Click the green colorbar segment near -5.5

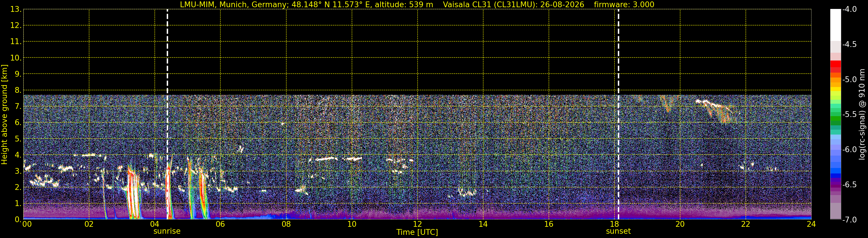(835, 115)
